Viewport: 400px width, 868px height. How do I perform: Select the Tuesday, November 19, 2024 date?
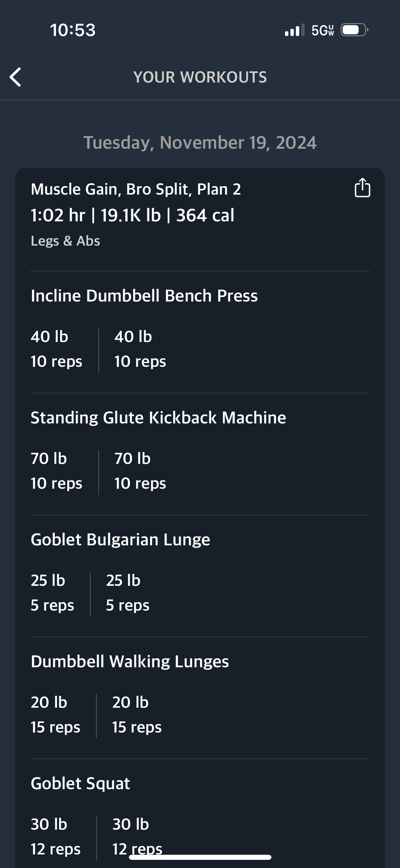200,143
